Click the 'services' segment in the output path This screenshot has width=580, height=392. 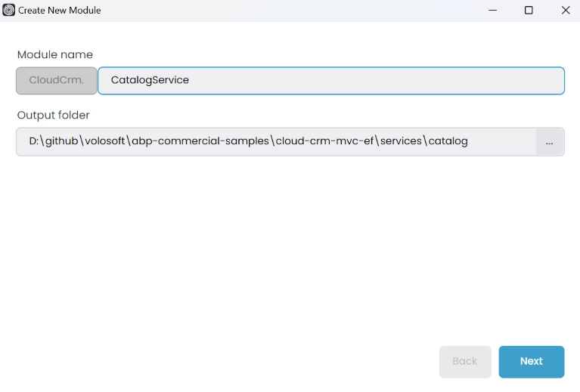click(401, 141)
